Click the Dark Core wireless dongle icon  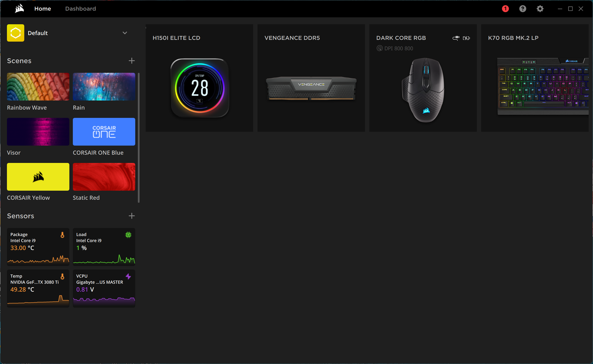click(456, 38)
